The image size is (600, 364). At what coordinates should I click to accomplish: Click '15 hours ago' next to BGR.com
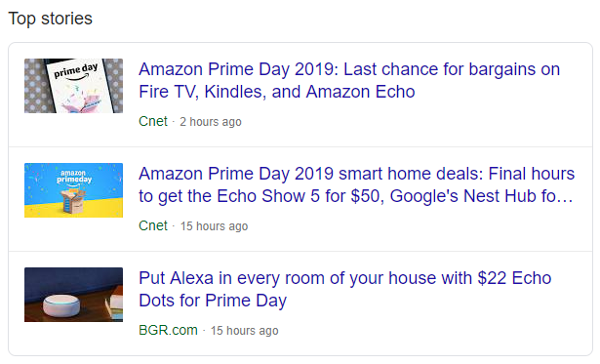click(x=245, y=331)
